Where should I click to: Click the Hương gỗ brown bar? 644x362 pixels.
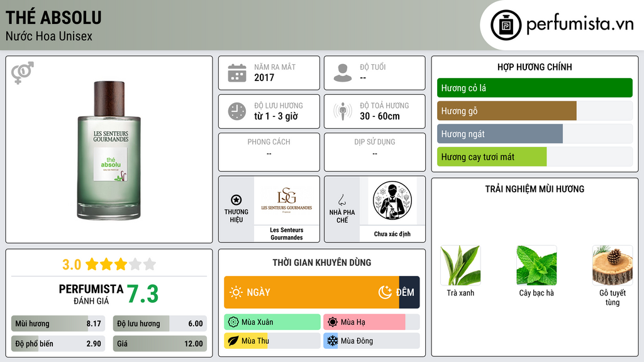[x=507, y=111]
